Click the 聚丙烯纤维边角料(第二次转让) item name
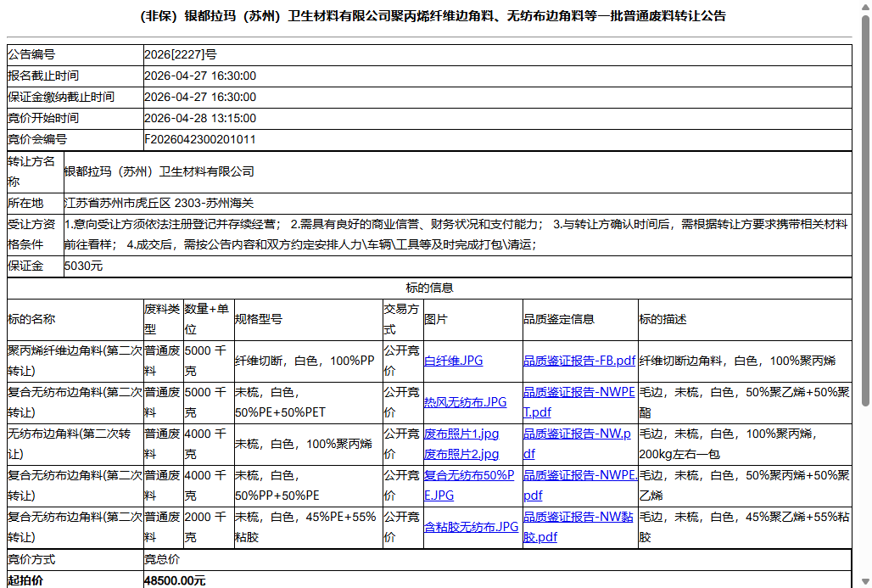The height and width of the screenshot is (588, 872). pos(75,361)
